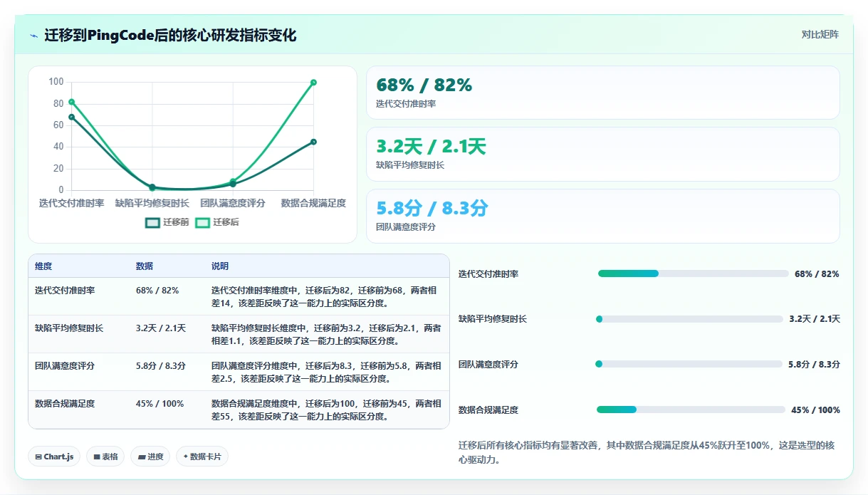This screenshot has height=495, width=868.
Task: Click the 对比矩阵 label in header
Action: click(820, 34)
